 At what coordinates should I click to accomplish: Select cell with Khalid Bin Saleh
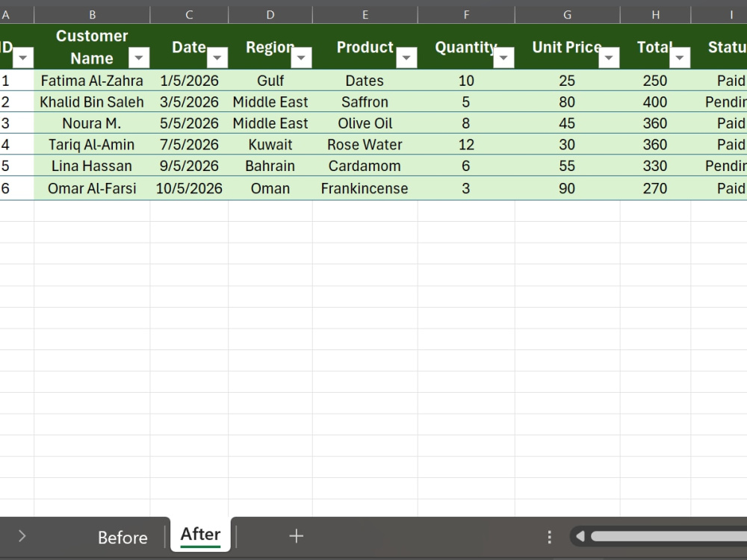click(x=92, y=102)
